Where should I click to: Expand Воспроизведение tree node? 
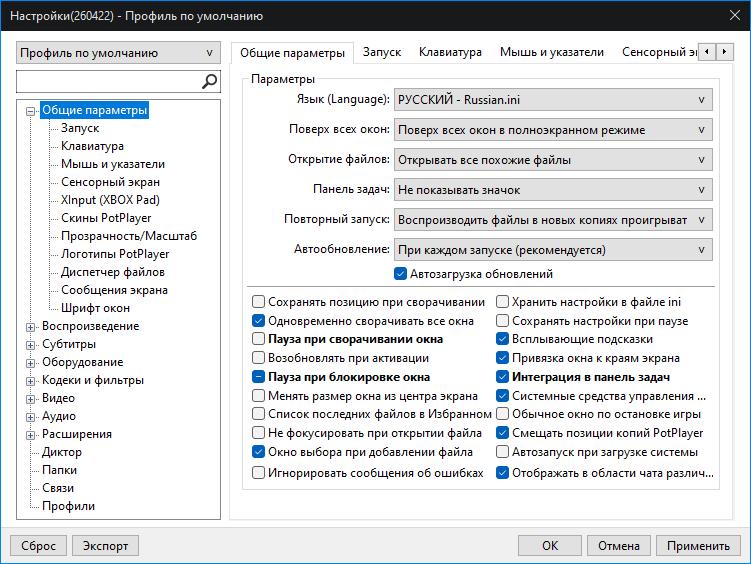[30, 327]
